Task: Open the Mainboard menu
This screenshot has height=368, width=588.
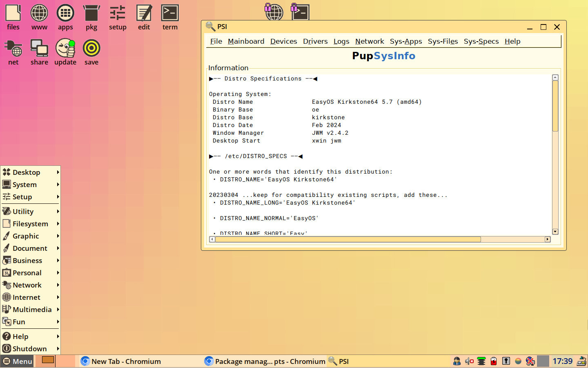Action: [x=246, y=41]
